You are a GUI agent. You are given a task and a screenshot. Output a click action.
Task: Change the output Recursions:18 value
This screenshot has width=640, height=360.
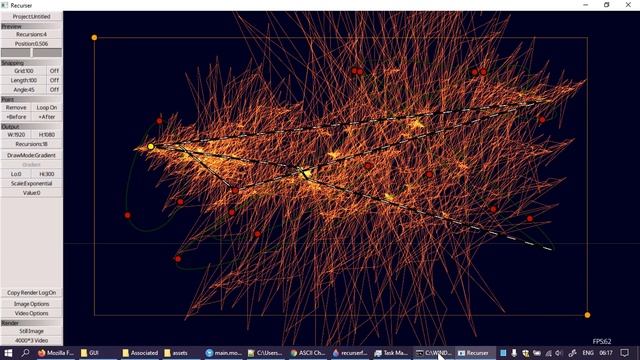point(31,144)
